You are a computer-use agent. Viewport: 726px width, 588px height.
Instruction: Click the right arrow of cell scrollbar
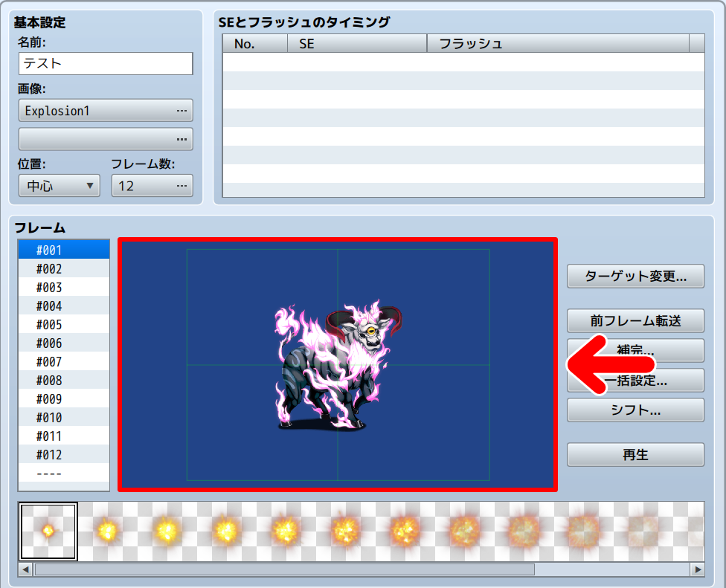[697, 569]
